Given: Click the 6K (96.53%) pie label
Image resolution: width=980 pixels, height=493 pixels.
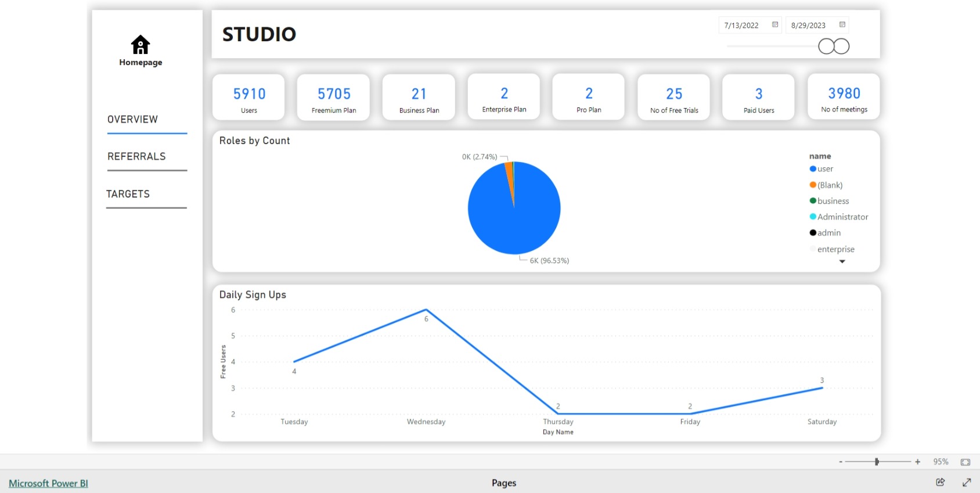Looking at the screenshot, I should 549,261.
